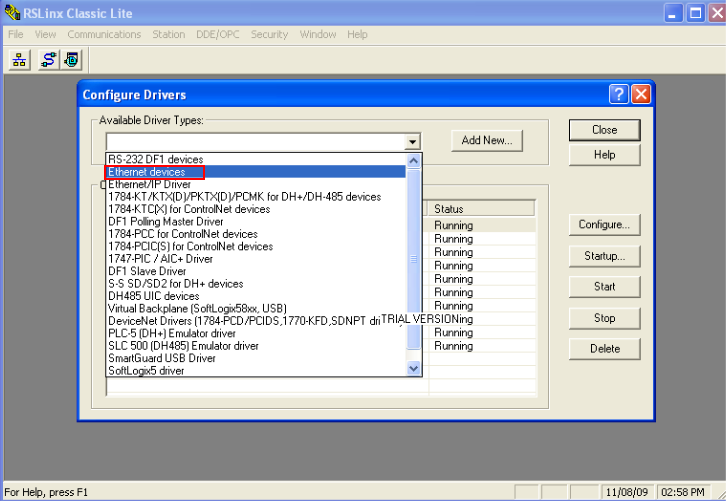
Task: Select 1784-PCIC(S) for ControlNet devices
Action: [x=256, y=247]
